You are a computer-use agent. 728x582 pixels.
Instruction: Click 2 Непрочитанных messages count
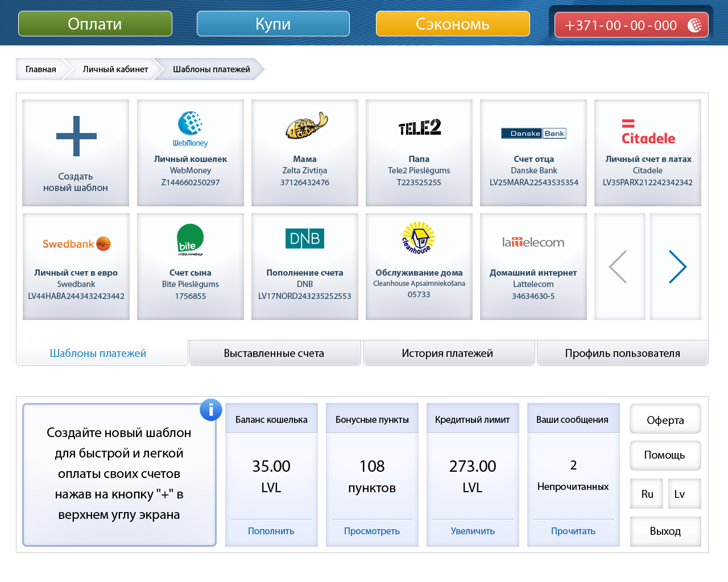tap(573, 476)
